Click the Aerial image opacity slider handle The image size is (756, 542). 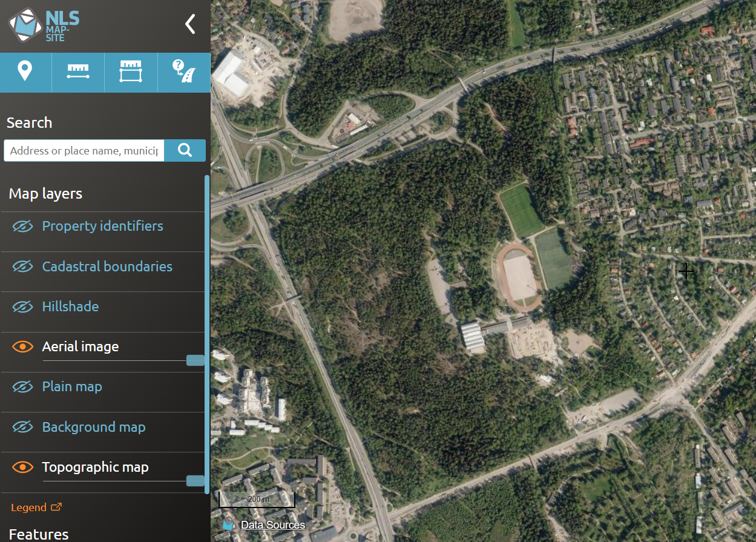point(195,360)
